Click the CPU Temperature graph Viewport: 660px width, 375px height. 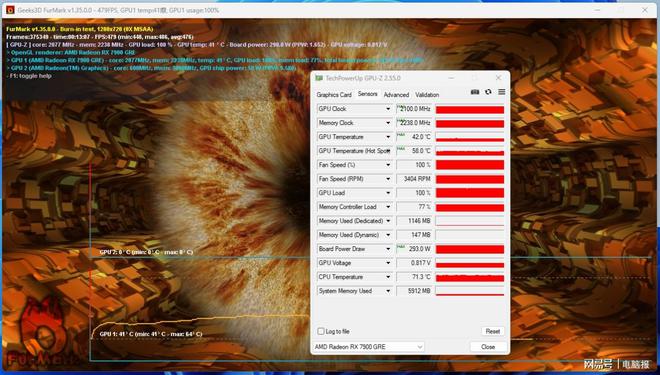point(470,277)
